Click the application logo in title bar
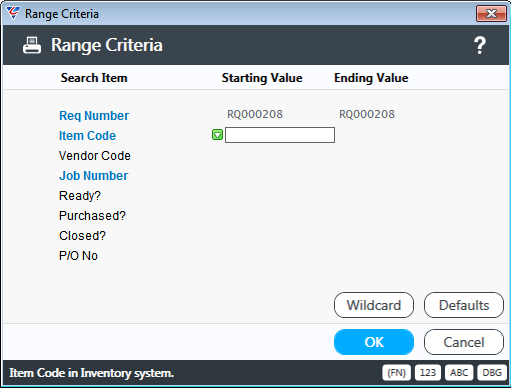Viewport: 511px width, 389px height. (13, 13)
